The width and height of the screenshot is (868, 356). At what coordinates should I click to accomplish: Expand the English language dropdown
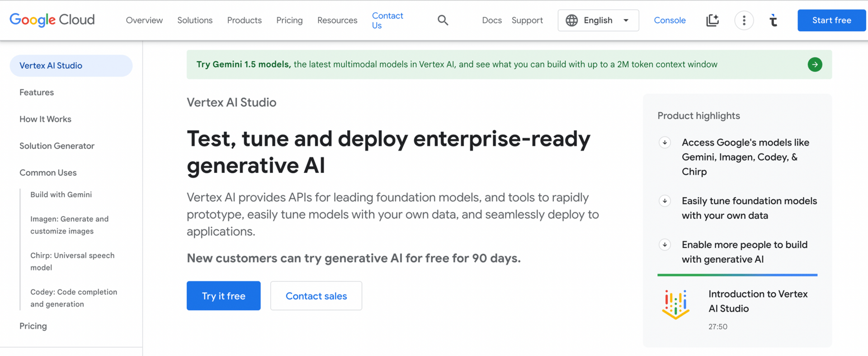point(598,20)
